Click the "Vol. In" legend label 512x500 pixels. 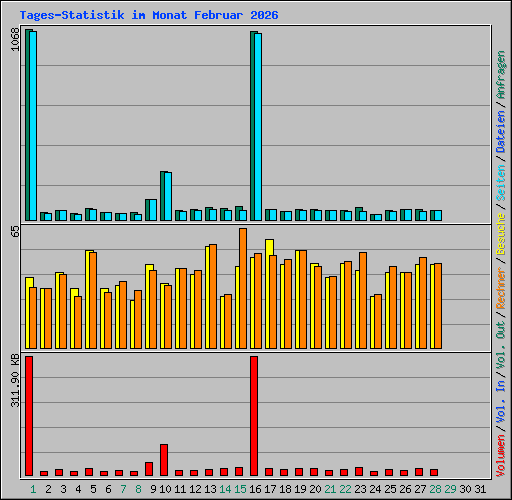pyautogui.click(x=501, y=402)
